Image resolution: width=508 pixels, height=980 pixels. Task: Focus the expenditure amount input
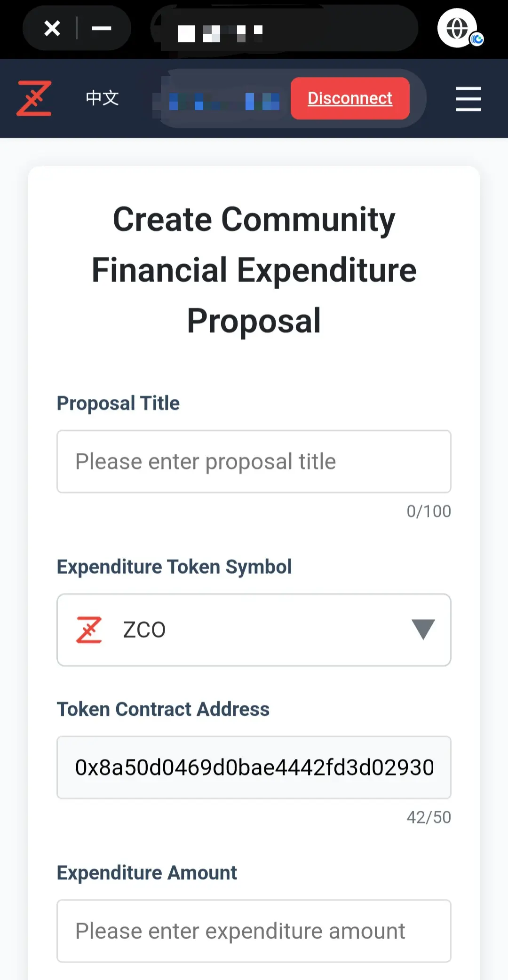point(254,931)
